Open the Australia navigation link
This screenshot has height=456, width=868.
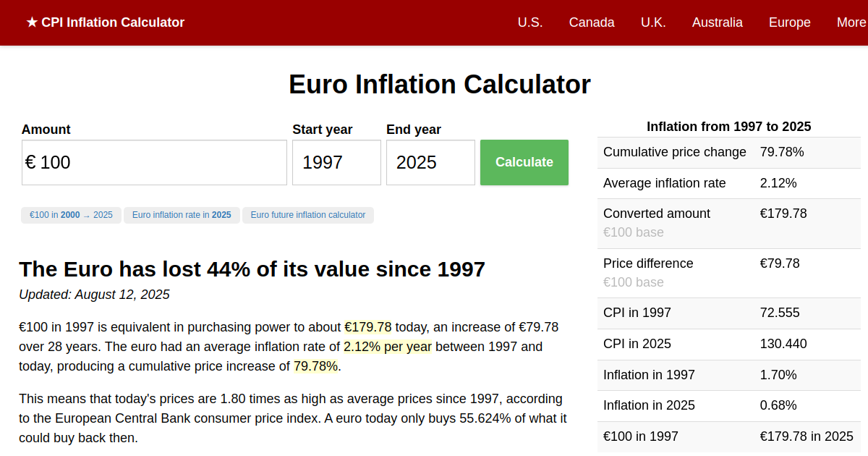click(717, 22)
